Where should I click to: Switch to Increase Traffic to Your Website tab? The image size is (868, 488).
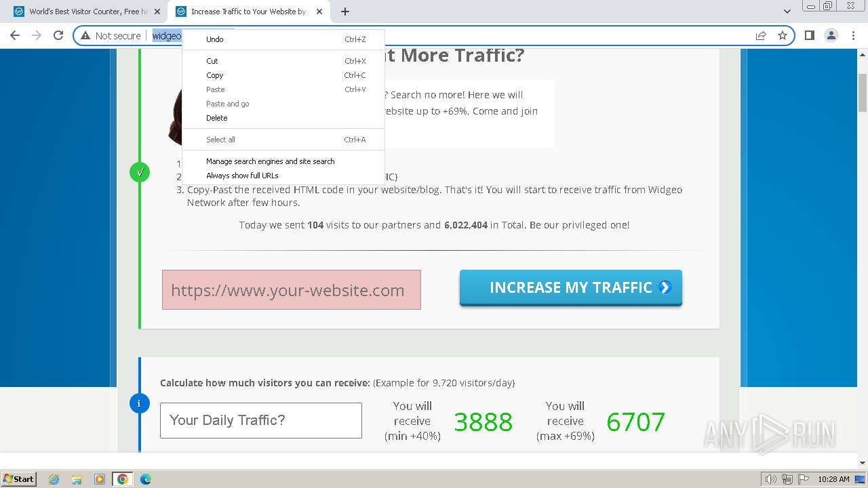[248, 12]
